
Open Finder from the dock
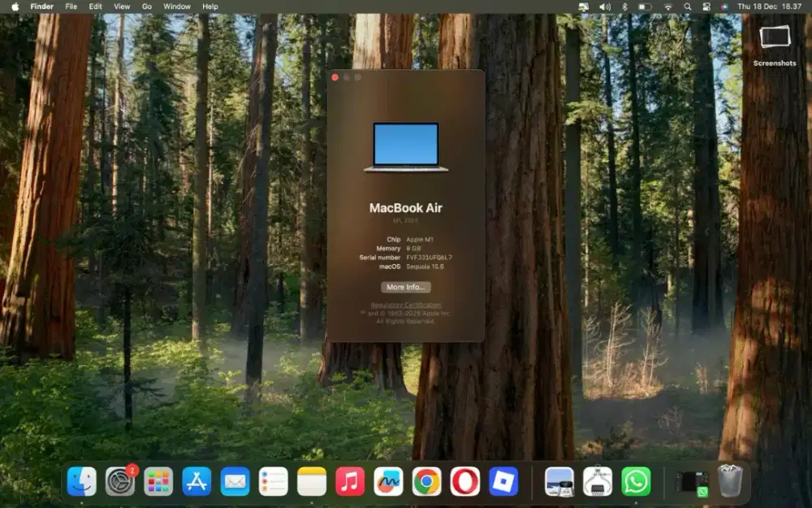[82, 481]
